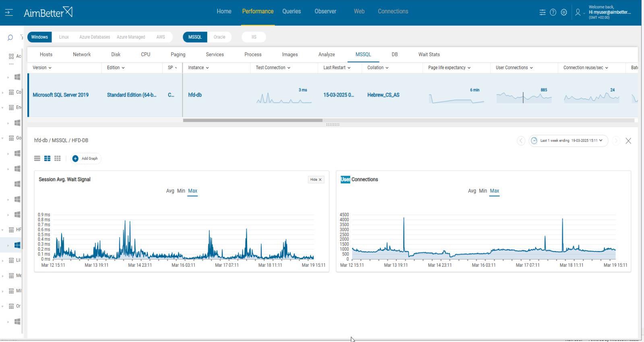The image size is (644, 342).
Task: Select the highlighted Windows host icon under HF
Action: pyautogui.click(x=17, y=245)
